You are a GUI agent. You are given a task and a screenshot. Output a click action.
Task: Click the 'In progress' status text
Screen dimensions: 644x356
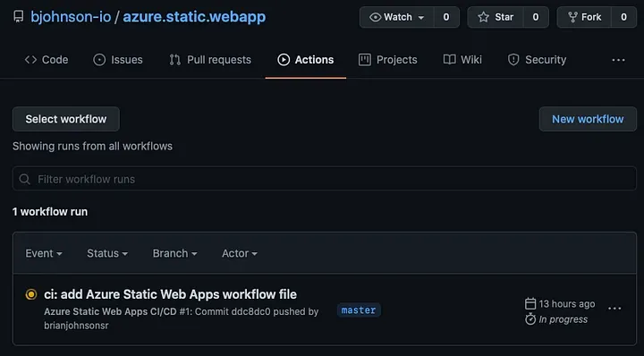pos(563,319)
